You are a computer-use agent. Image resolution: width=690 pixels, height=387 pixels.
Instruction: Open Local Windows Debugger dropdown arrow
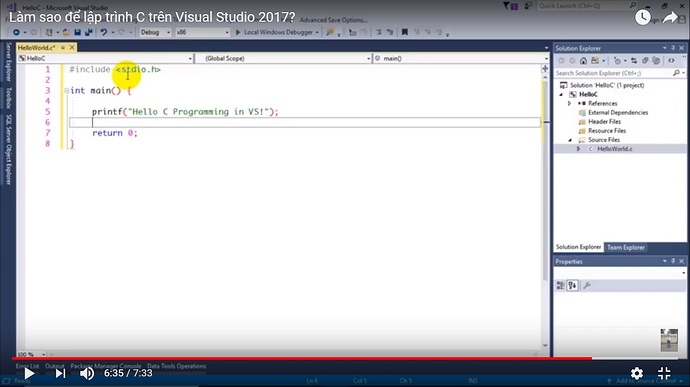317,33
